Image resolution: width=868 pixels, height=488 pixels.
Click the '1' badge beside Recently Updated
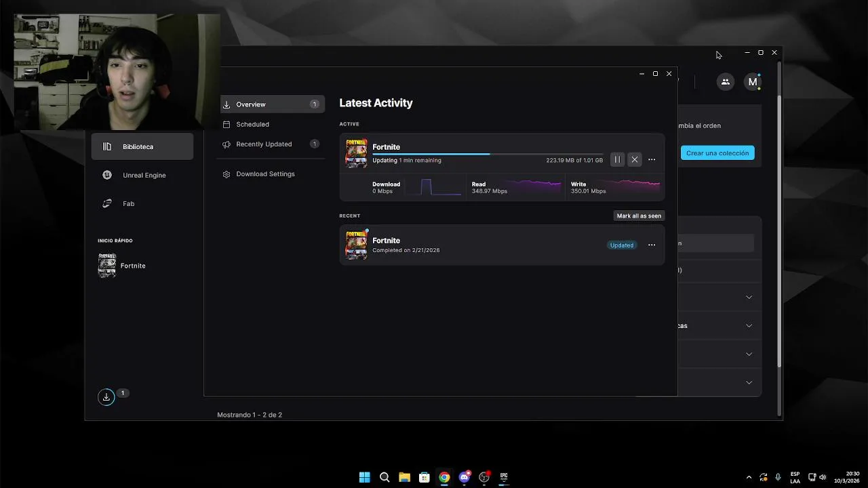(314, 144)
